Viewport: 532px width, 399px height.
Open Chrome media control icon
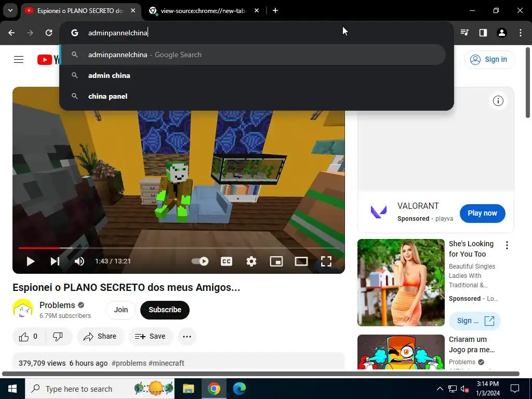464,33
